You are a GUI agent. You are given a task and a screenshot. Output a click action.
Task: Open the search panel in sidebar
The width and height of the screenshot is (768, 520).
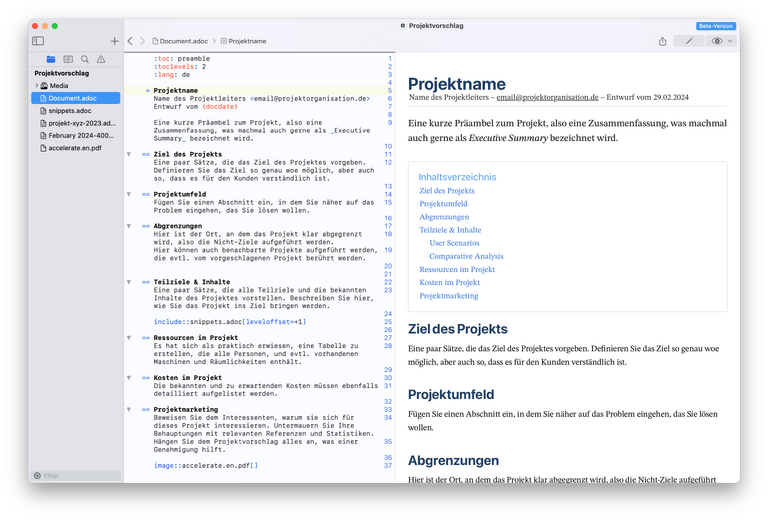[x=85, y=60]
